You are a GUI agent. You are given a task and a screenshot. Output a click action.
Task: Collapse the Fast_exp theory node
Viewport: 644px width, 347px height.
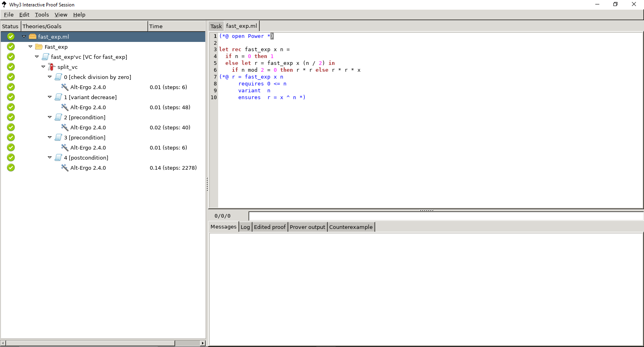point(30,46)
